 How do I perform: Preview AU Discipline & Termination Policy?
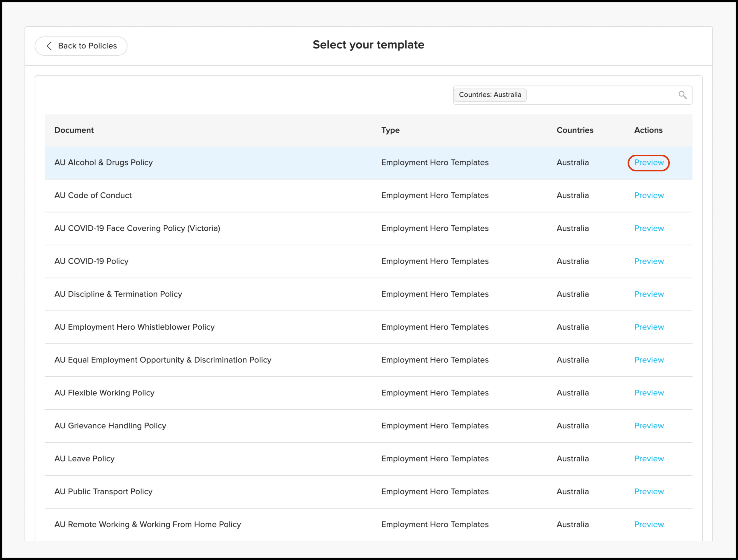pos(649,294)
